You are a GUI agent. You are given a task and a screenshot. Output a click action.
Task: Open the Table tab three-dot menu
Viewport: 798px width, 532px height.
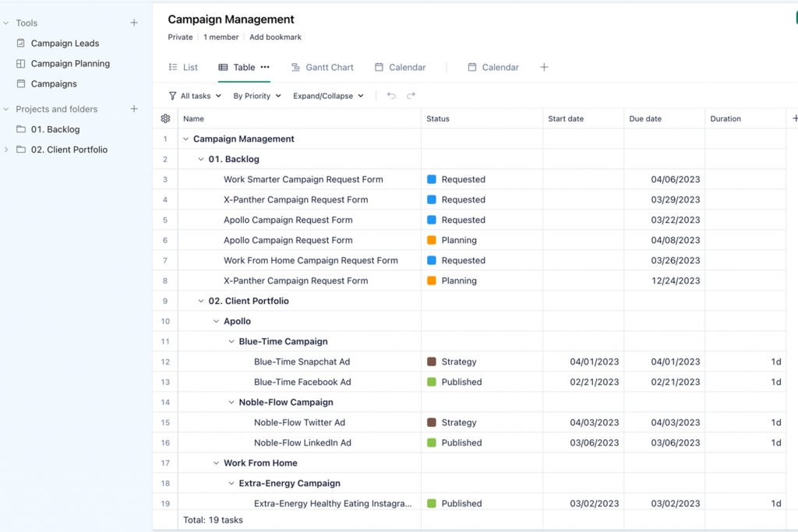coord(265,67)
